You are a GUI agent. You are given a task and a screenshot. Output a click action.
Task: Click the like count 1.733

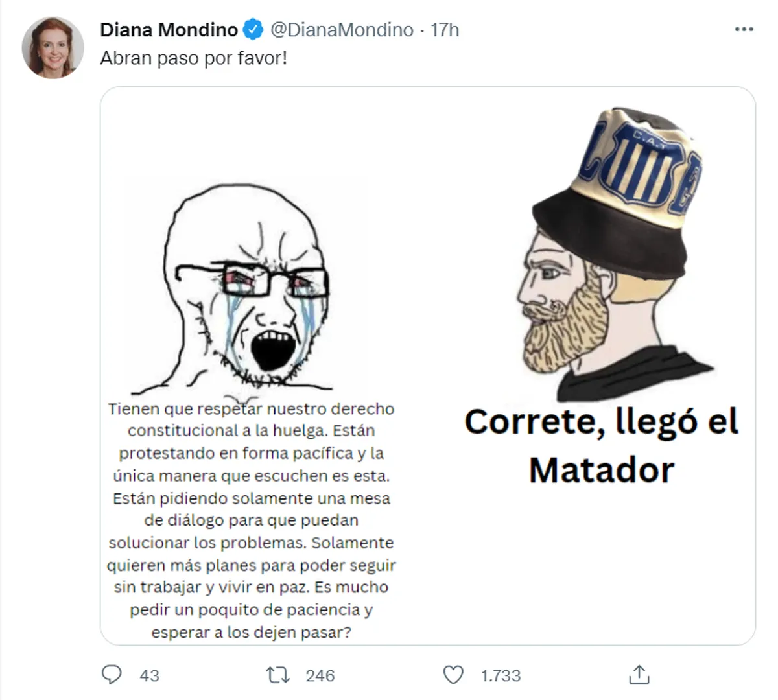coord(501,675)
